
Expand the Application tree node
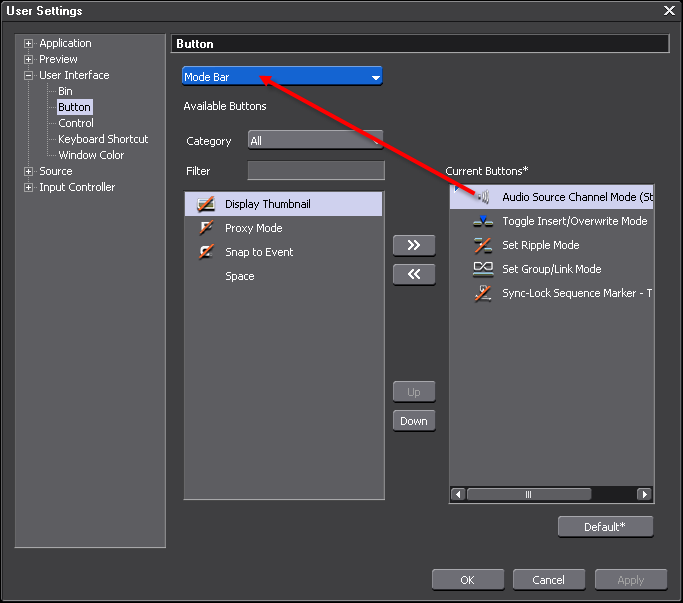[x=29, y=43]
